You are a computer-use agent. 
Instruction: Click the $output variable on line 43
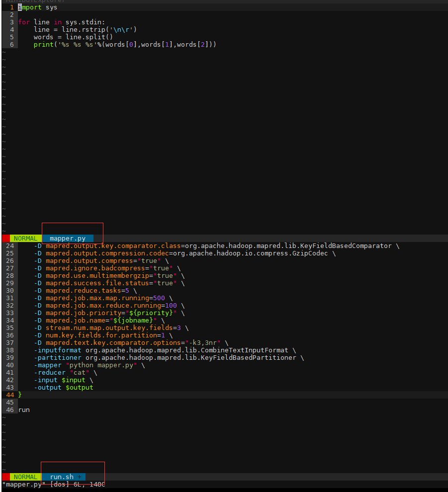coord(80,388)
